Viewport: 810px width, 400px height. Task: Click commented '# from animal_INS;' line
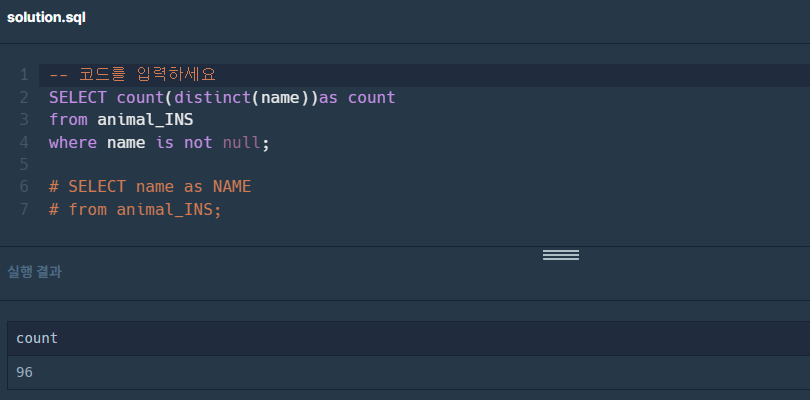pyautogui.click(x=135, y=209)
